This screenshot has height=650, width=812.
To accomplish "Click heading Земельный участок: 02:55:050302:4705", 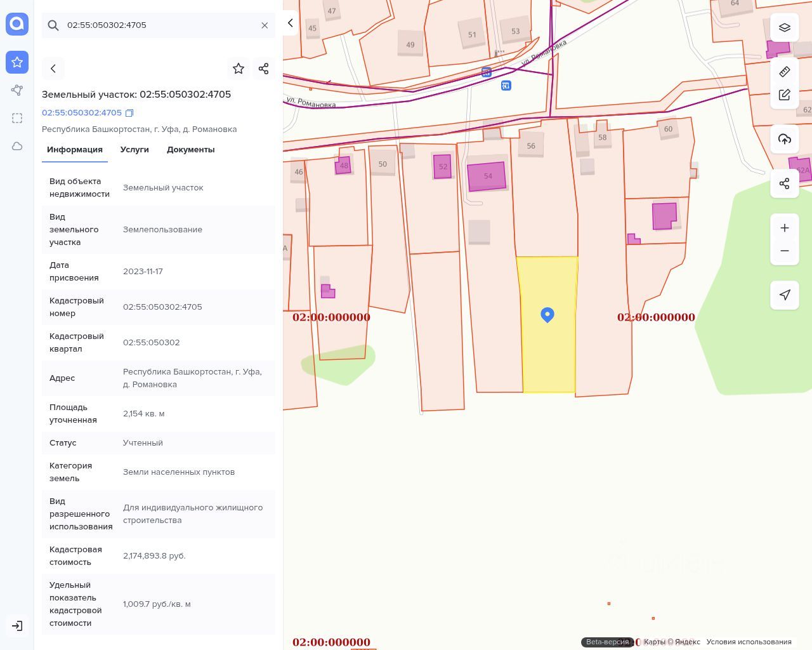I will (x=136, y=95).
